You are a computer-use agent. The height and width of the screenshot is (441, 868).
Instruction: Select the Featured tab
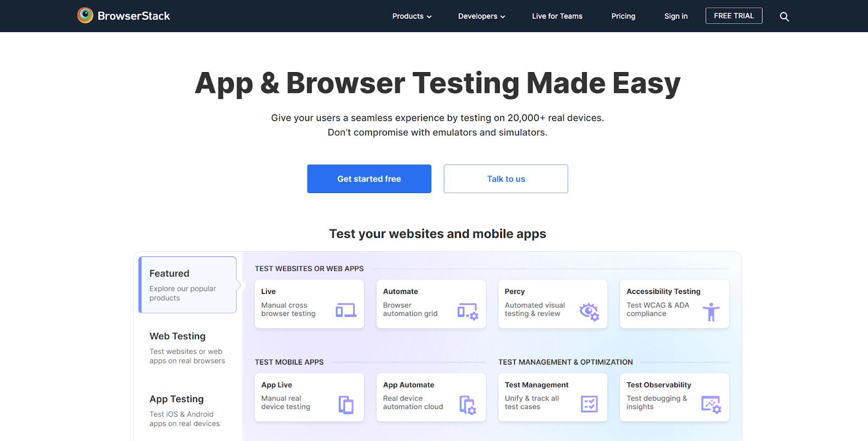tap(188, 285)
